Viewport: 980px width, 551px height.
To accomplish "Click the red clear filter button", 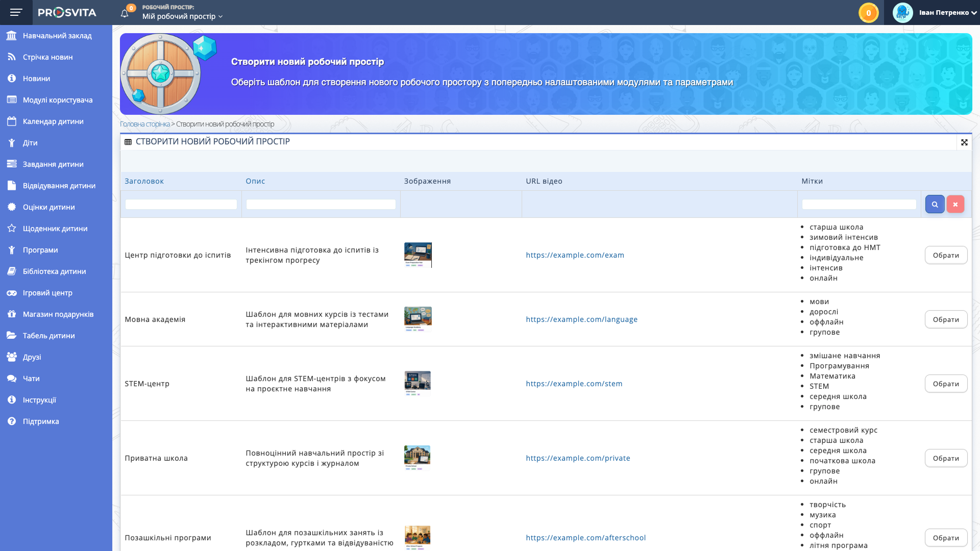I will point(955,204).
